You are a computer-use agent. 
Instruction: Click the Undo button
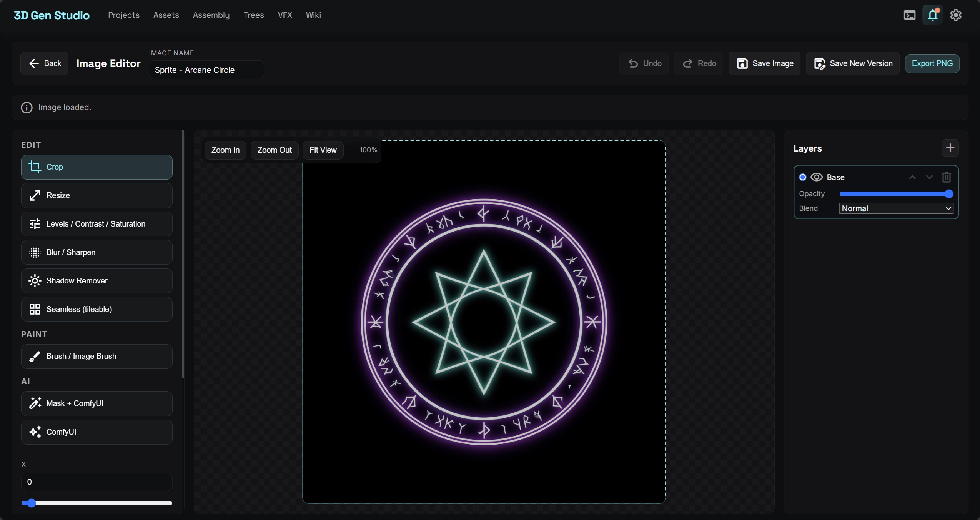[644, 63]
